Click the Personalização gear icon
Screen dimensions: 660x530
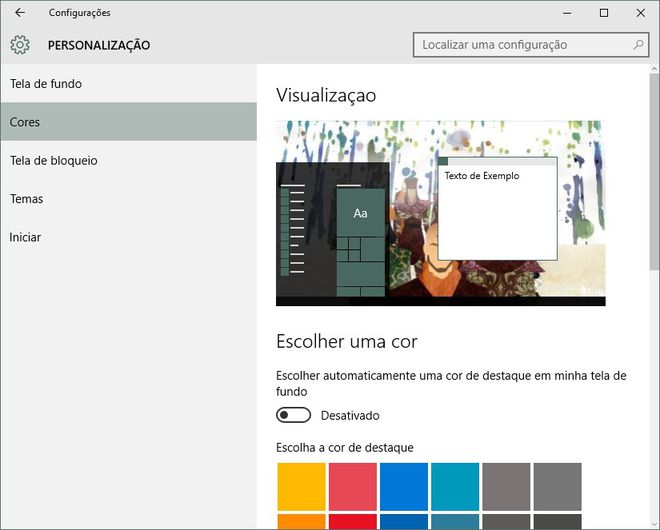[20, 45]
